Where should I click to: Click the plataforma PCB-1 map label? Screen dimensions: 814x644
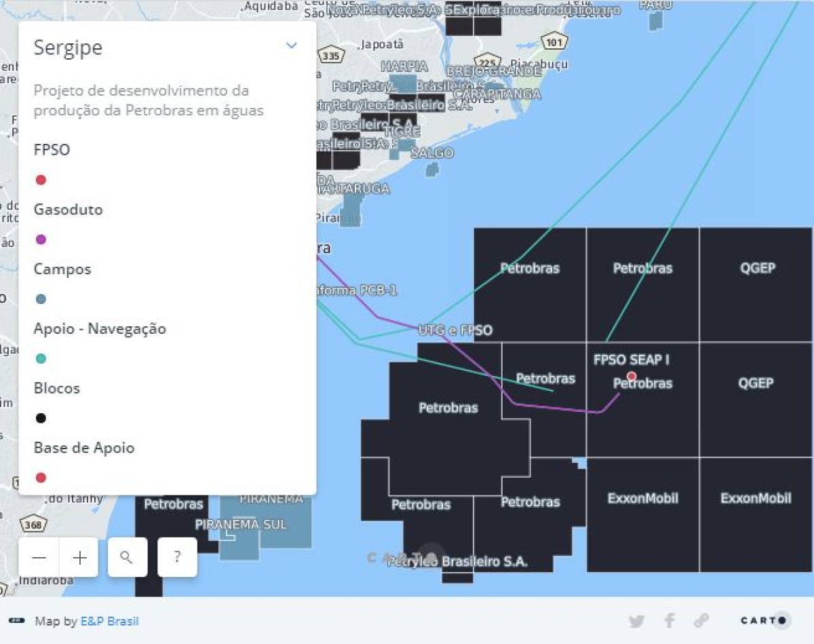pos(357,290)
